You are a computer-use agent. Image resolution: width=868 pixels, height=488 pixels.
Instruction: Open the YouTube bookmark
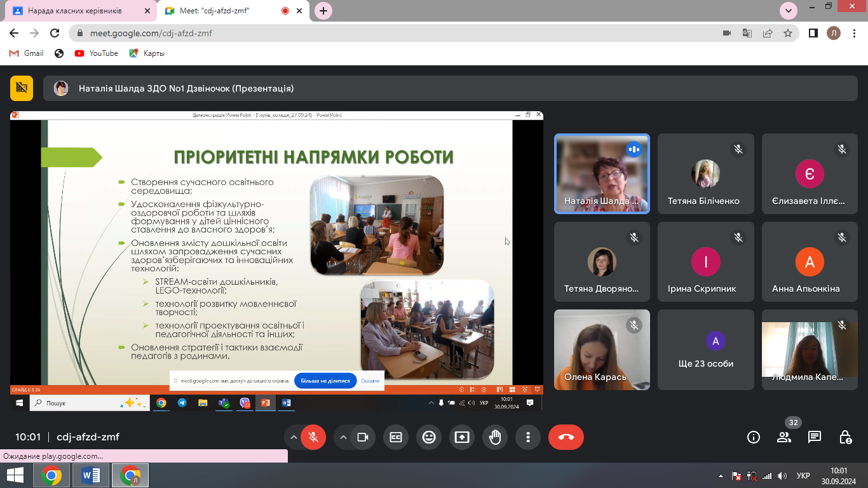[97, 53]
